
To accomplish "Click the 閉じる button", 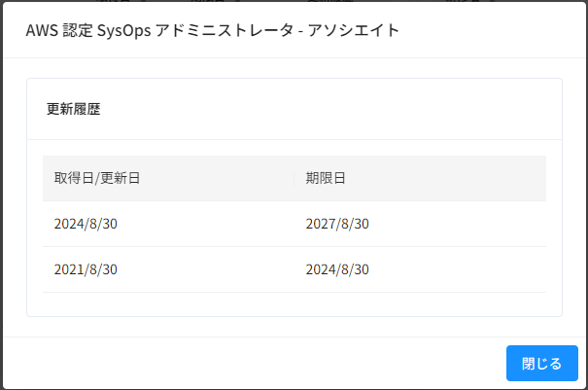I will click(542, 363).
